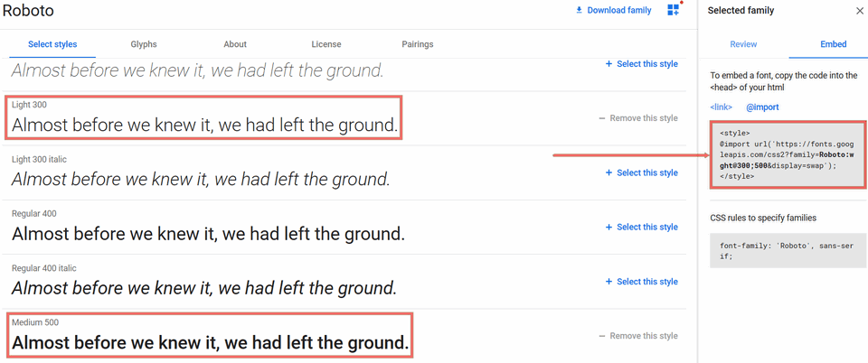Screen dimensions: 868x363
Task: Open the About tab
Action: coord(235,44)
